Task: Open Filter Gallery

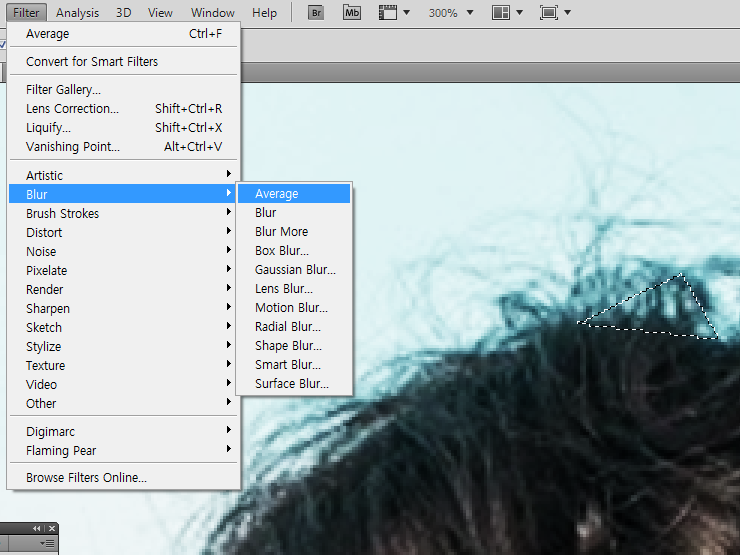Action: pos(123,90)
